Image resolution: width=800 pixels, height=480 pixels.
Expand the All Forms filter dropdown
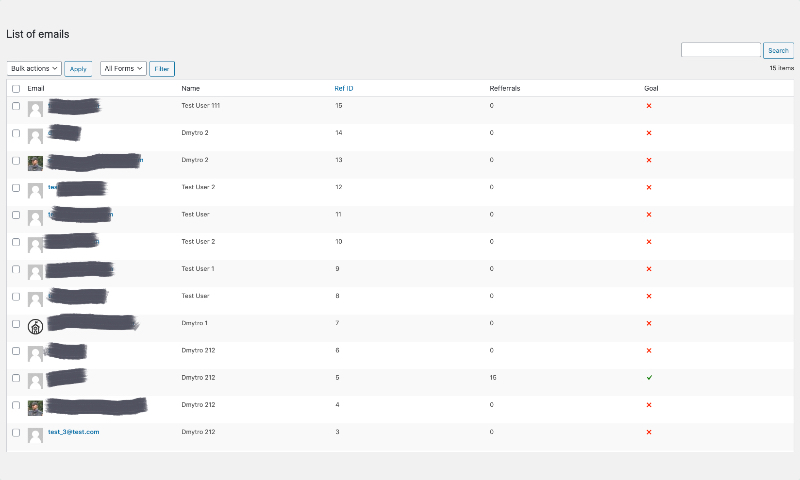123,69
